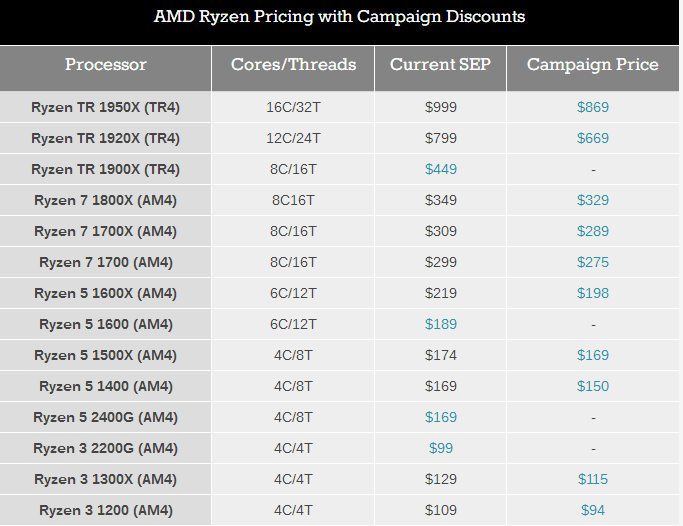Select the Ryzen 5 2400G (AM4) cell
The height and width of the screenshot is (526, 683).
[x=105, y=417]
